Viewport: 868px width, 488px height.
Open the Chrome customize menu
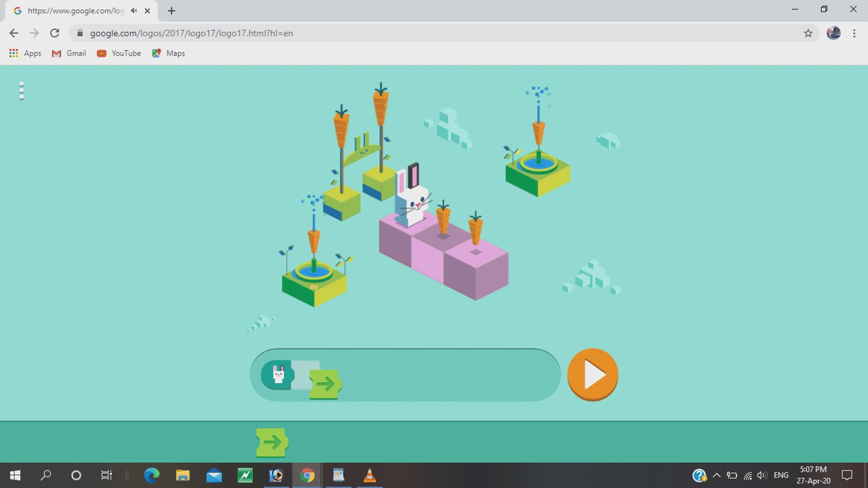(x=854, y=33)
